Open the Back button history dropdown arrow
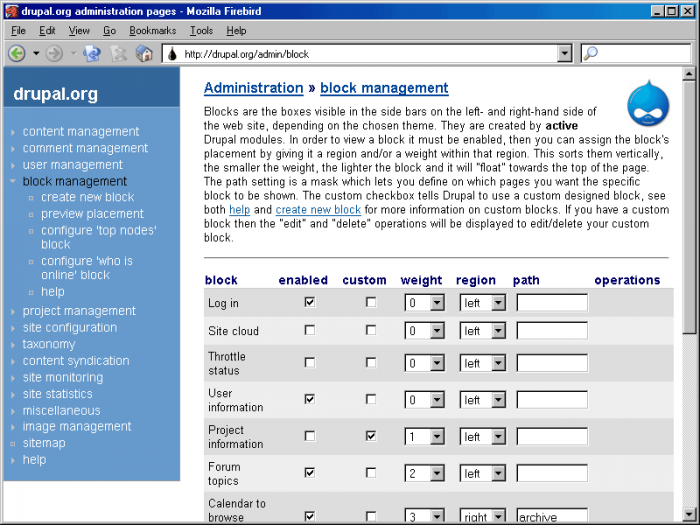Image resolution: width=700 pixels, height=525 pixels. click(x=36, y=54)
